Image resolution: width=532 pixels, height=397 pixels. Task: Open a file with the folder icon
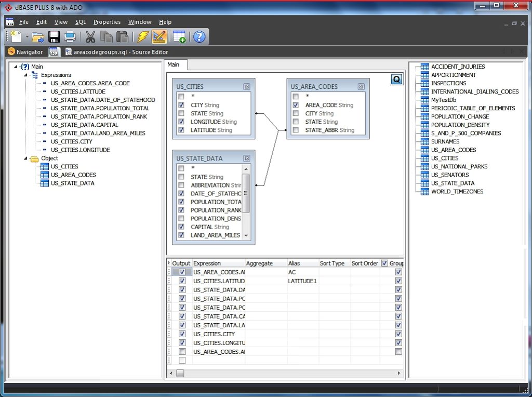click(x=37, y=37)
